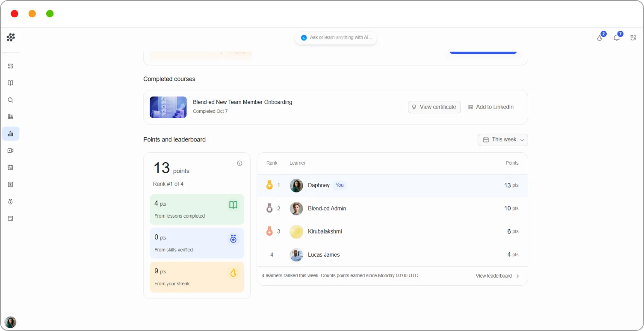644x331 pixels.
Task: Open notifications bell with badge 7
Action: click(x=617, y=38)
